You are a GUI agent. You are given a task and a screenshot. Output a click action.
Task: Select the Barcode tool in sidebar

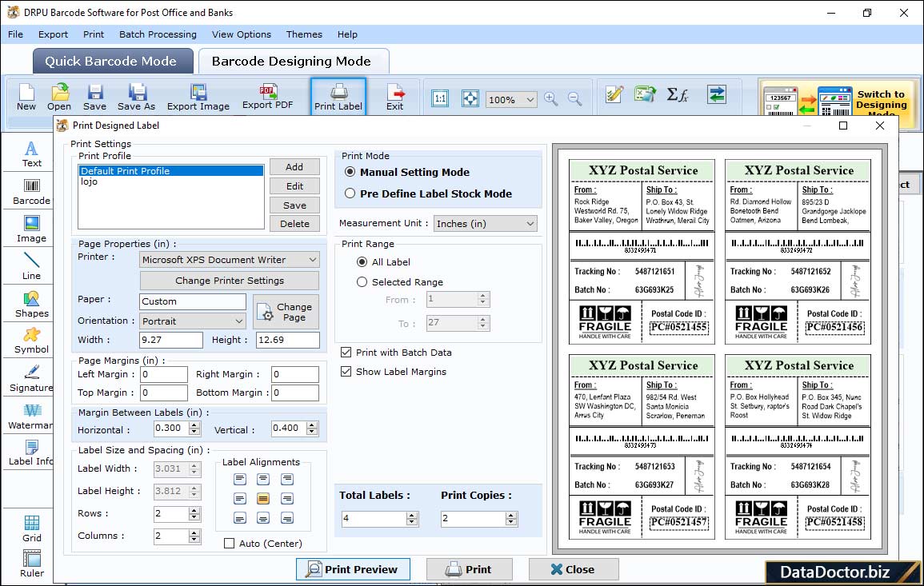tap(31, 192)
